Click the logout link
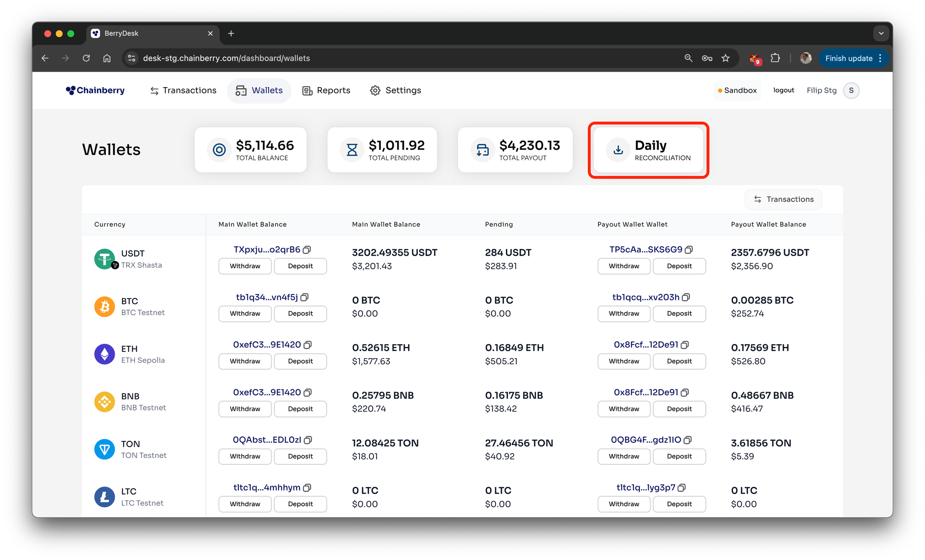Viewport: 925px width, 560px height. 783,90
